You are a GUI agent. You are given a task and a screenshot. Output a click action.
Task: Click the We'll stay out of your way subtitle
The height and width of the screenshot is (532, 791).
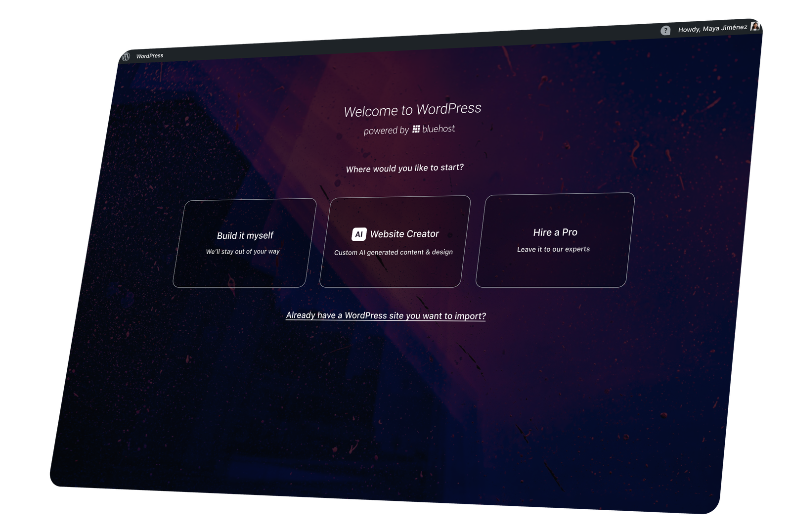pyautogui.click(x=243, y=251)
